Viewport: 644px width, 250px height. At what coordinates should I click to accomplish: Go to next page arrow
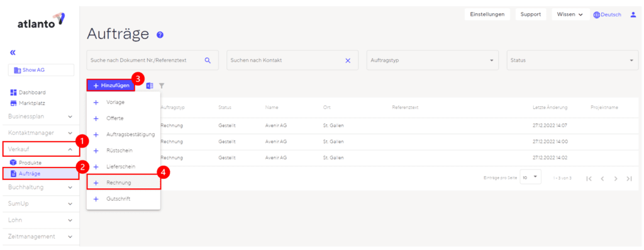coord(616,178)
